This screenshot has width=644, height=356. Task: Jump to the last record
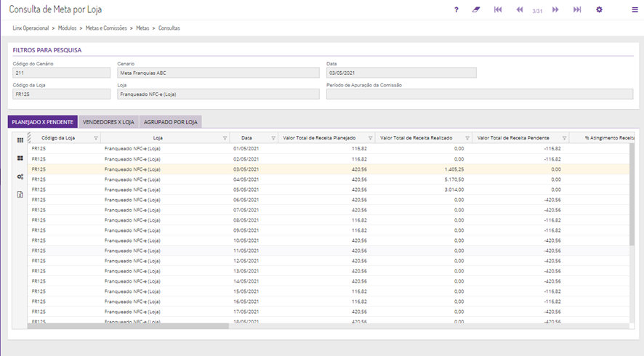(577, 10)
